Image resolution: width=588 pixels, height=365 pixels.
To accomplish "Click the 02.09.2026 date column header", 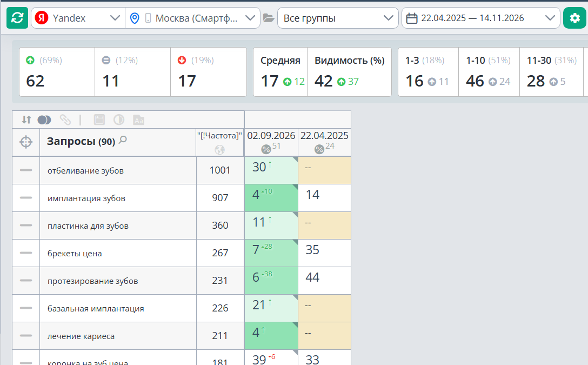I will click(x=271, y=142).
